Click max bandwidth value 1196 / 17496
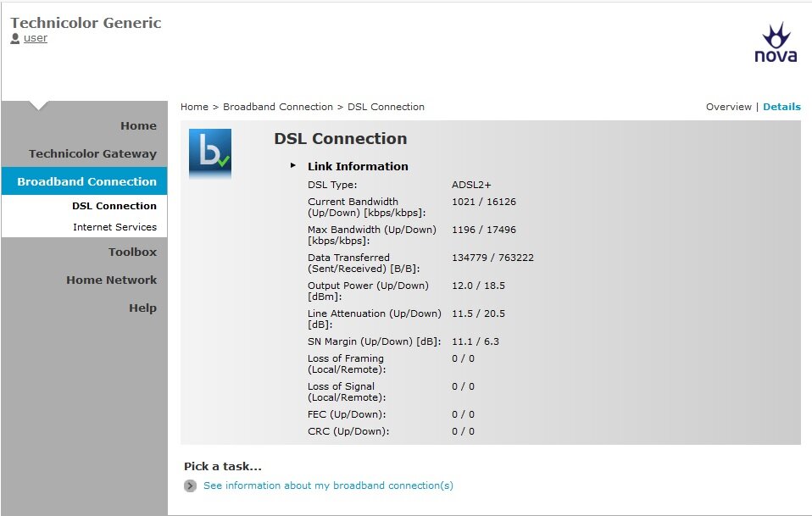 coord(484,230)
